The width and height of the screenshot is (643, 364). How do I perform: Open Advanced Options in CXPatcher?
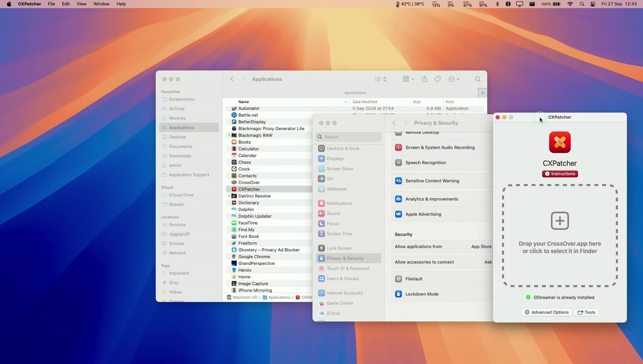pyautogui.click(x=546, y=312)
